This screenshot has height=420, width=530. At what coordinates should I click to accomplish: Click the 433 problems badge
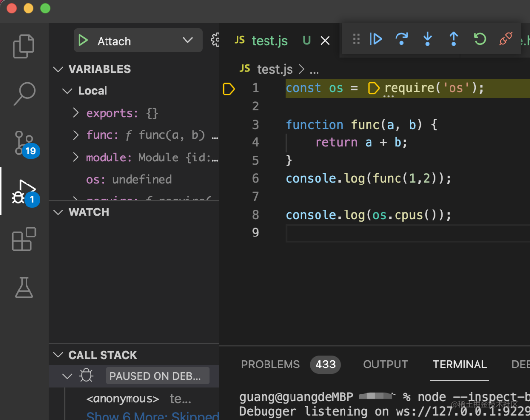[x=325, y=364]
